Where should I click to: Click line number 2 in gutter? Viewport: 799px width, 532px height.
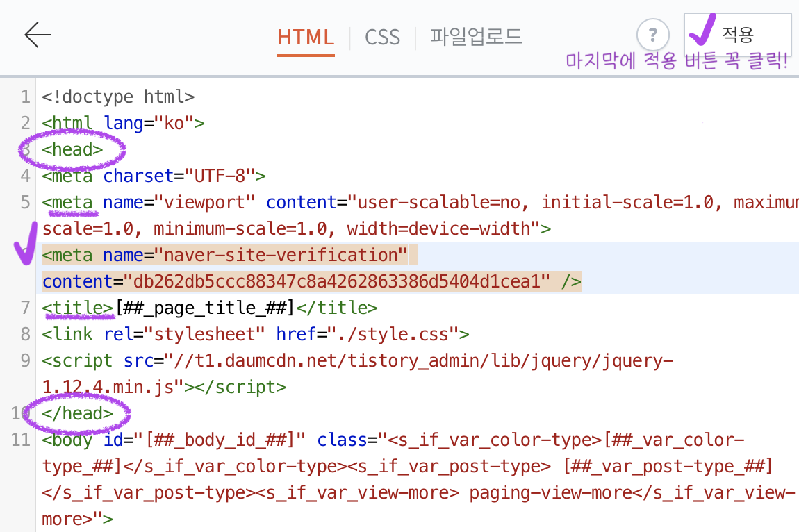(x=26, y=123)
